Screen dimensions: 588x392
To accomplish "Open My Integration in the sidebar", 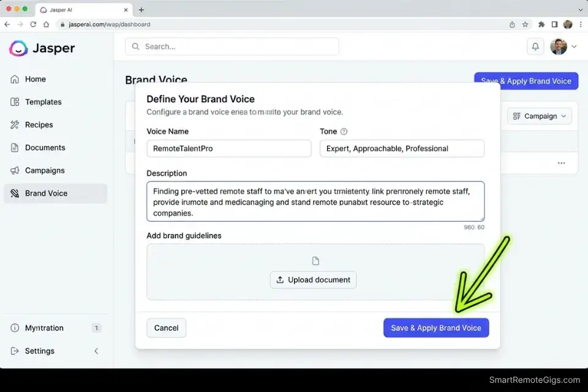I will coord(43,328).
